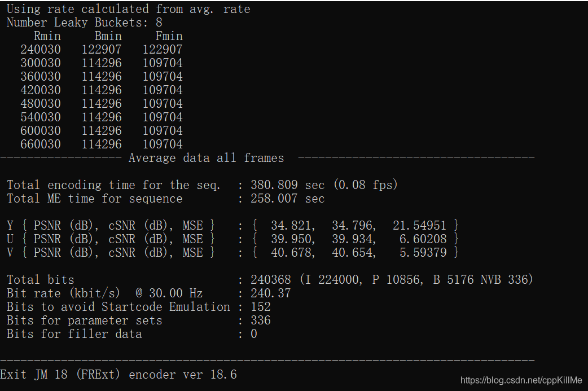Click Bmin value 122907 in first row
The image size is (588, 391).
(x=102, y=50)
